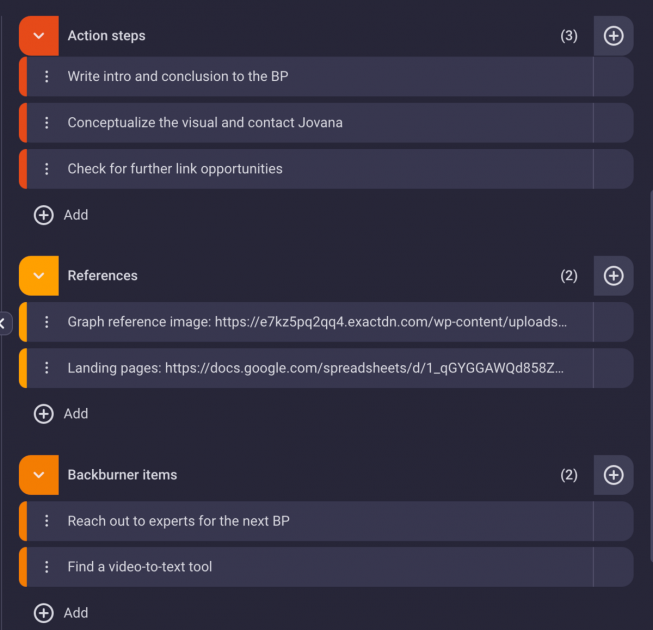Add item via plus icon in Action steps header
This screenshot has height=630, width=653.
[613, 36]
